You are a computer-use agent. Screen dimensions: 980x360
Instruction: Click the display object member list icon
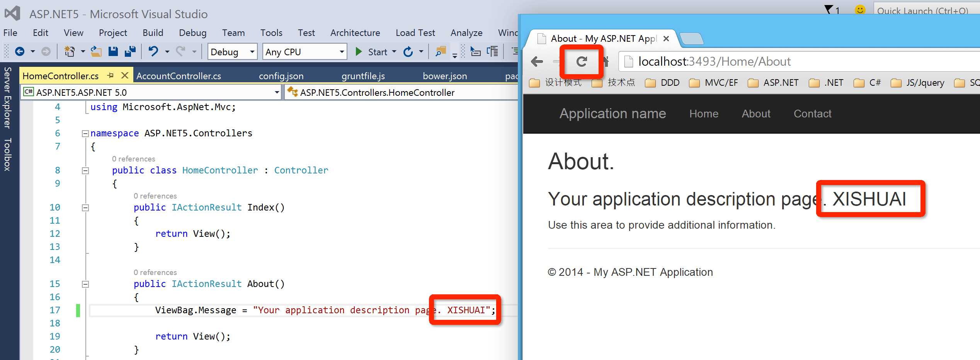tap(475, 51)
